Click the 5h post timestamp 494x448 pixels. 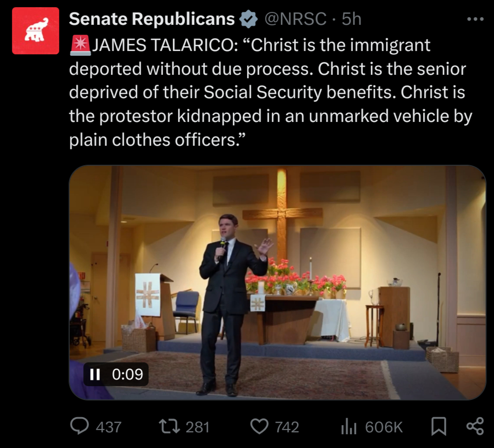(352, 19)
